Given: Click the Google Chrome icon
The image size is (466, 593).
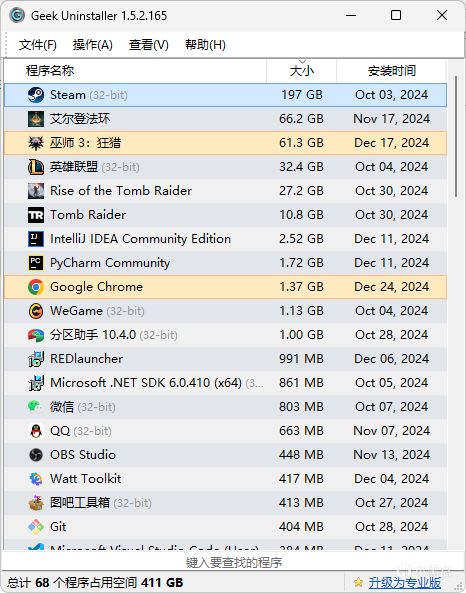Looking at the screenshot, I should [x=36, y=287].
